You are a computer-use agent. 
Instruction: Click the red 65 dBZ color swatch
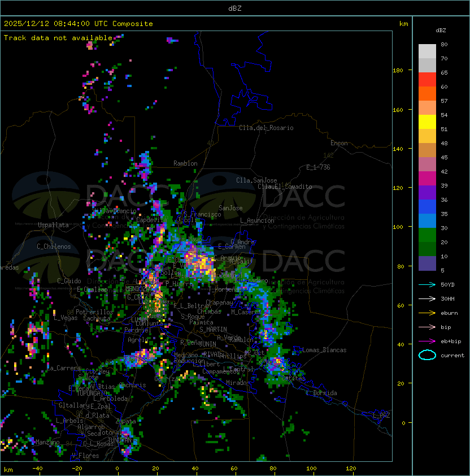(427, 79)
